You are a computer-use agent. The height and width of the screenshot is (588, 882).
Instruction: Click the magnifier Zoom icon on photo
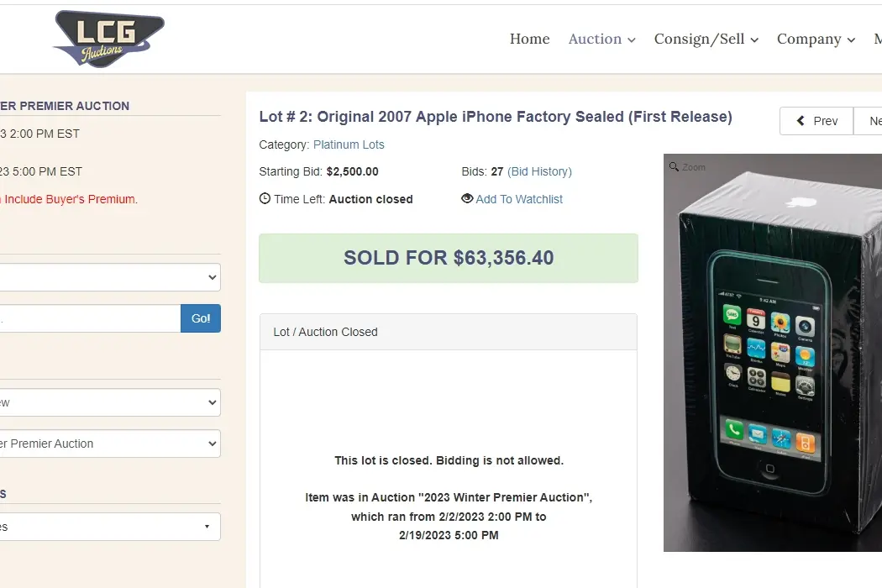(x=674, y=166)
